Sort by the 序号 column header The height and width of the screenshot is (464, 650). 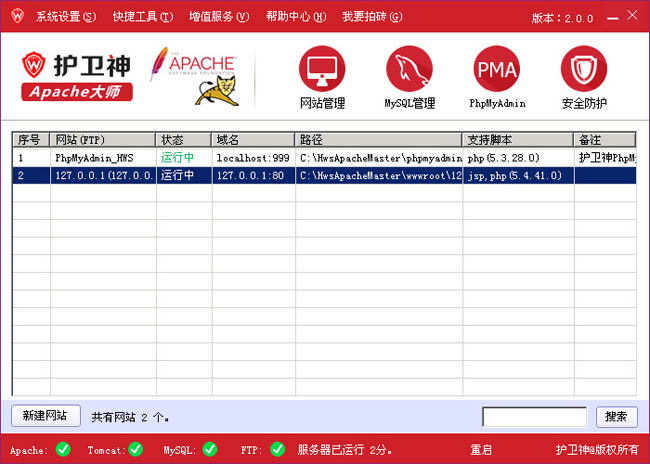pos(31,140)
